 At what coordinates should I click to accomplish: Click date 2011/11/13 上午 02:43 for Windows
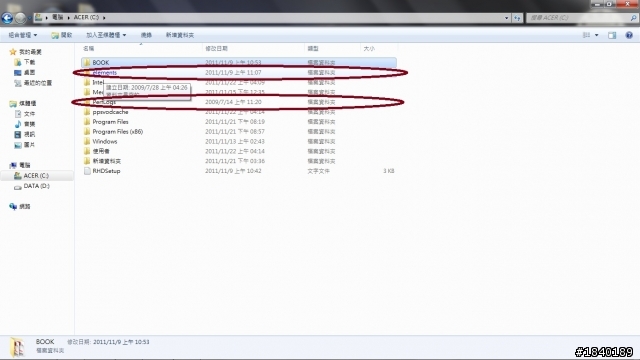(x=235, y=142)
